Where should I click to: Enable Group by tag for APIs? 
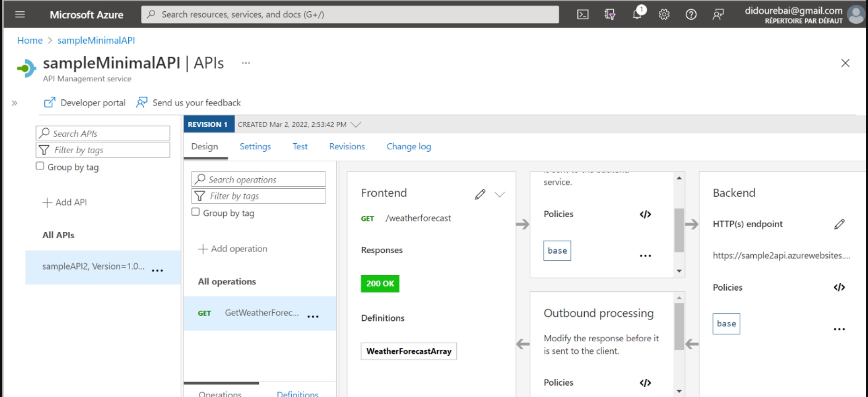[40, 166]
